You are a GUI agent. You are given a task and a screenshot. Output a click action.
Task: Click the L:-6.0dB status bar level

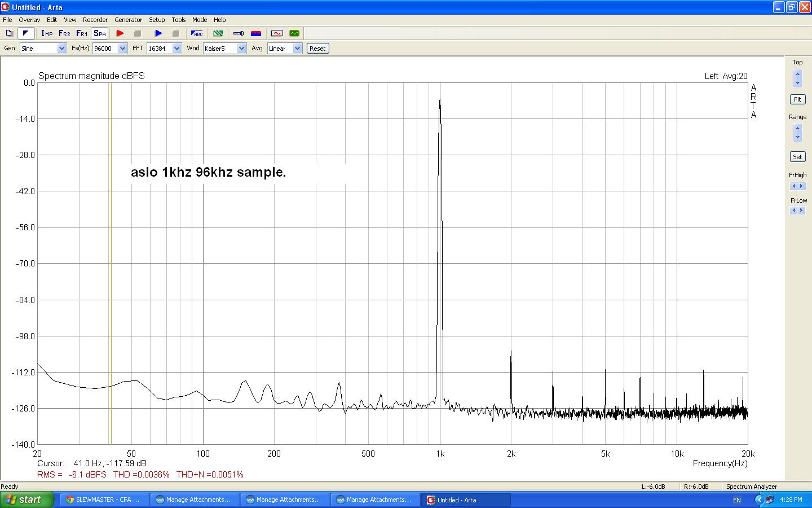tap(653, 487)
